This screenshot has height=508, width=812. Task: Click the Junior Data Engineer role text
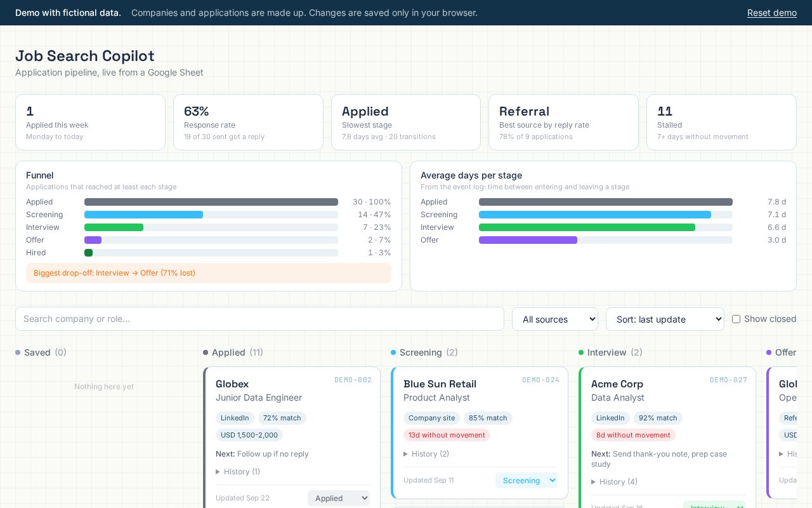[x=259, y=398]
